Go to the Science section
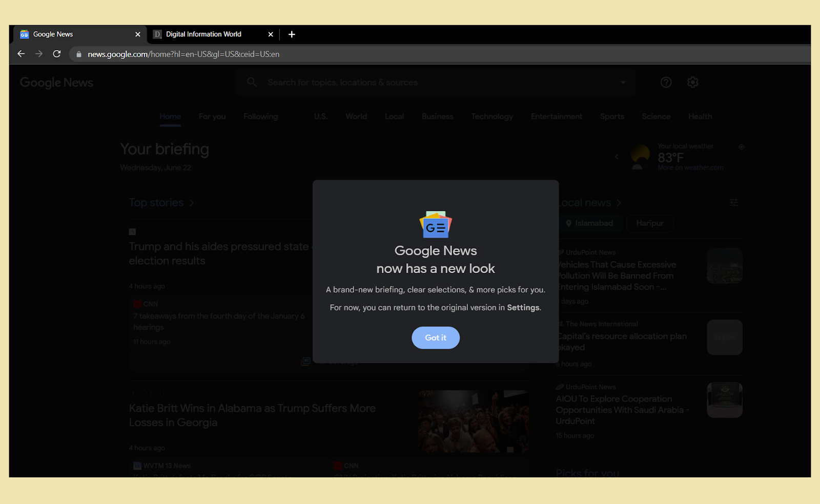The height and width of the screenshot is (504, 820). [656, 117]
